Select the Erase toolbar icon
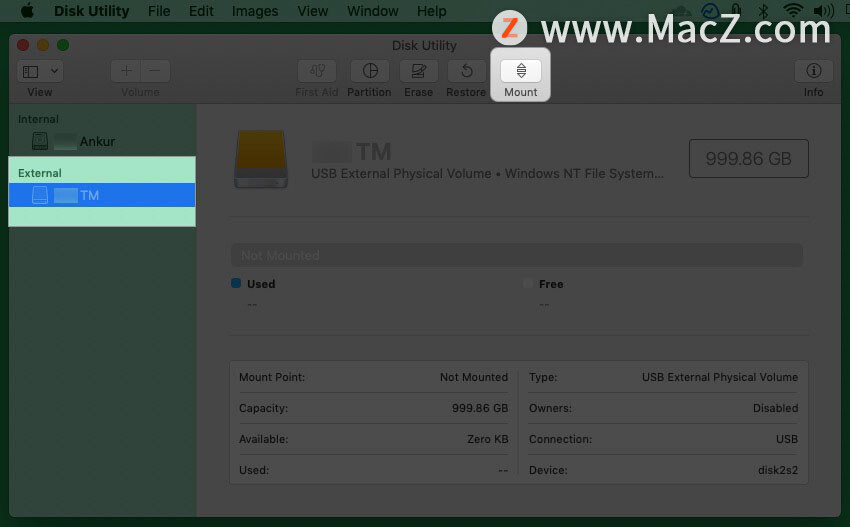Screen dimensions: 850x527 tap(418, 71)
